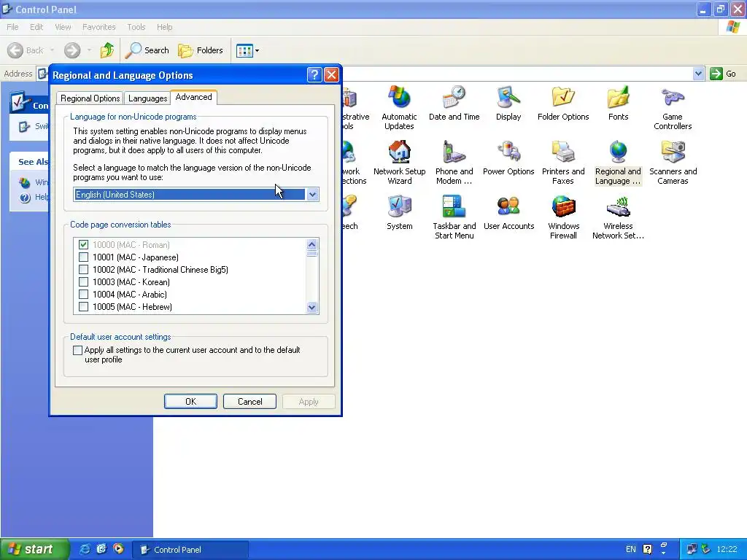
Task: Open the Forward button history dropdown arrow
Action: coord(89,50)
